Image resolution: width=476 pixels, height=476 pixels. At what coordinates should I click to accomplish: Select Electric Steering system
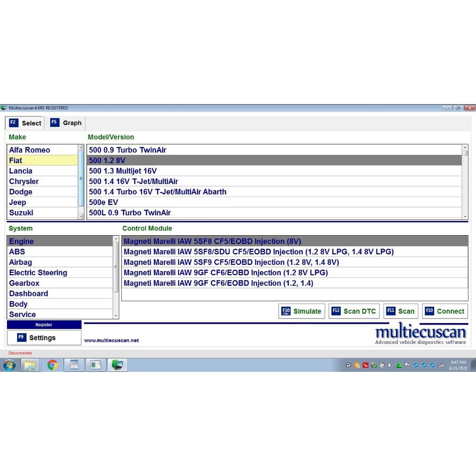pos(60,272)
